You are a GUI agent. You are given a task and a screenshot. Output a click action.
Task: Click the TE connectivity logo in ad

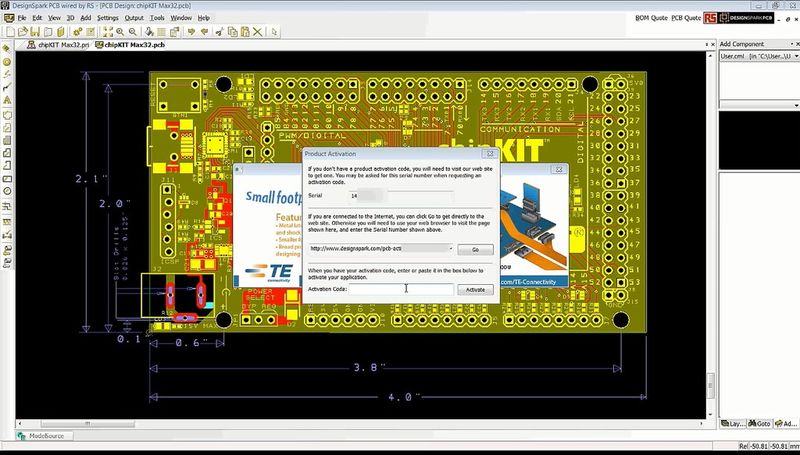pos(268,272)
